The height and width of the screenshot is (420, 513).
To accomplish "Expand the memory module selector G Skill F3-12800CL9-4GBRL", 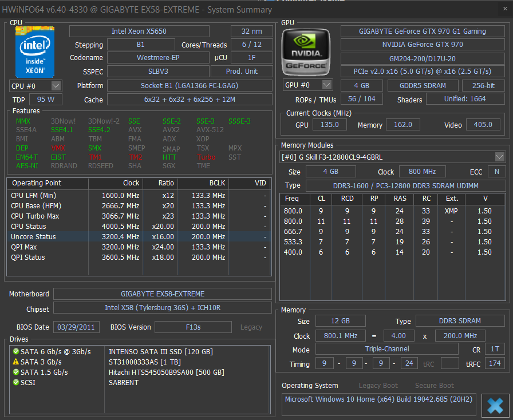I will (499, 157).
